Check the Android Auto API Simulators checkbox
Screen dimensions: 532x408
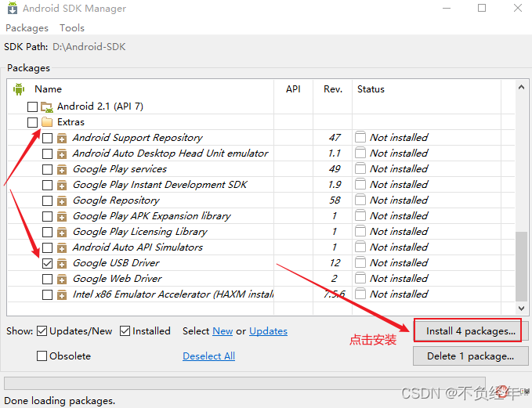pyautogui.click(x=48, y=247)
